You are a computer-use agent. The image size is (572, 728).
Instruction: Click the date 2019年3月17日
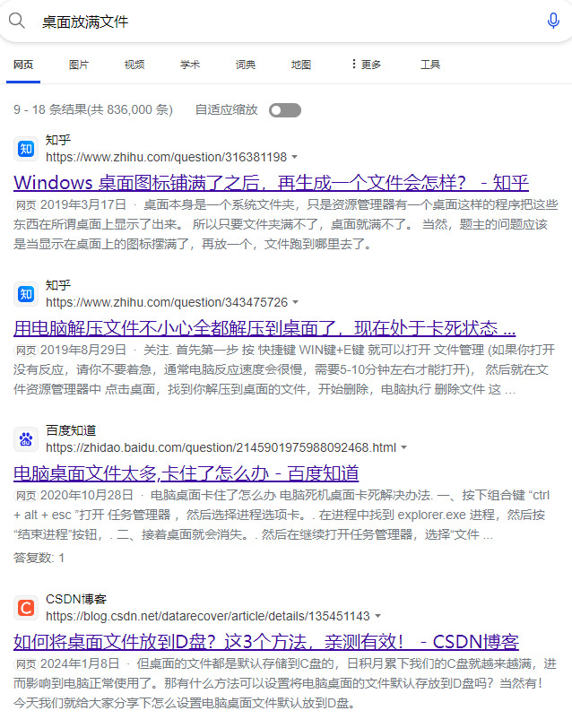83,204
